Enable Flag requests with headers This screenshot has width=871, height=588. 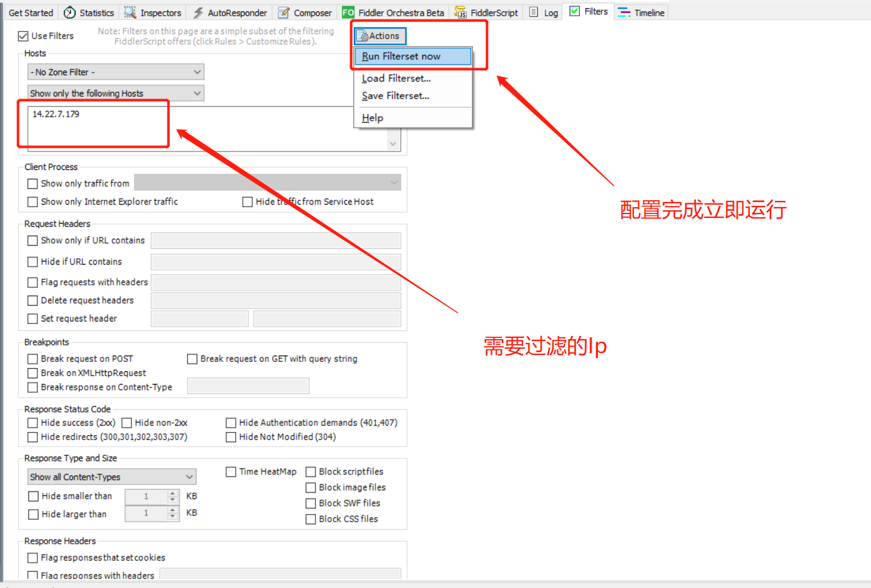[x=33, y=283]
